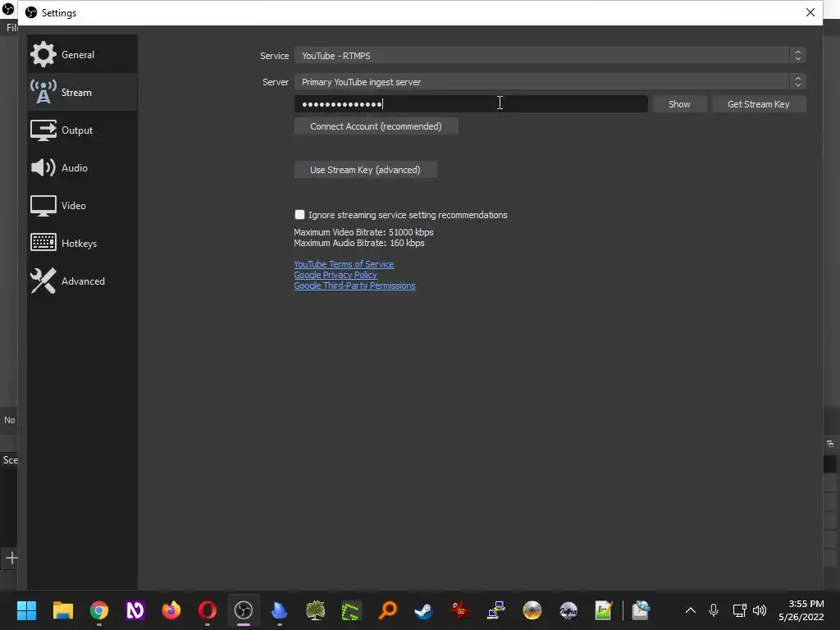Open Opera browser from the taskbar
The width and height of the screenshot is (840, 630).
(x=208, y=610)
